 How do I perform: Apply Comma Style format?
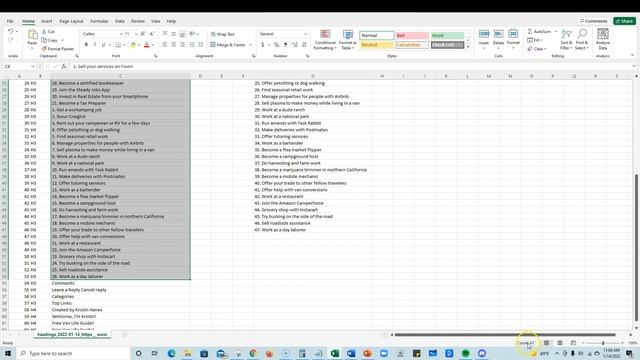(285, 45)
